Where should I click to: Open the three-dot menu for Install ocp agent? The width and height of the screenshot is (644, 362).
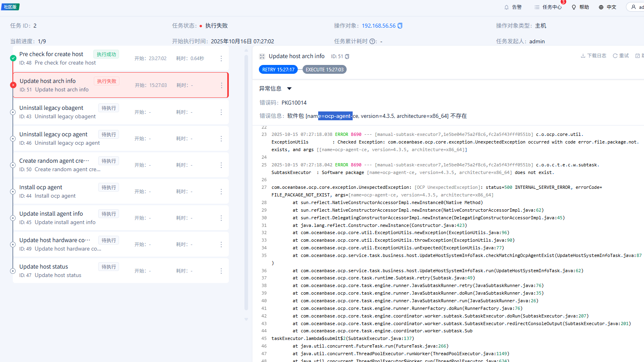[221, 192]
